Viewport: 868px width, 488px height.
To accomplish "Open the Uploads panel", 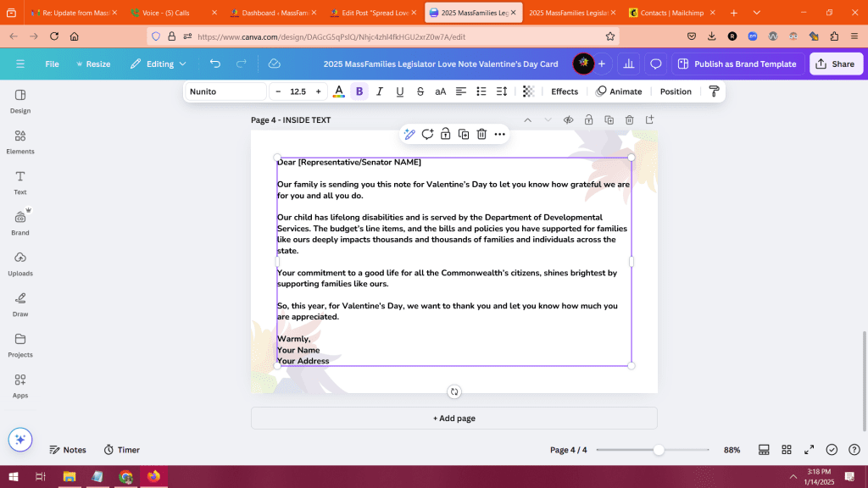I will [20, 264].
